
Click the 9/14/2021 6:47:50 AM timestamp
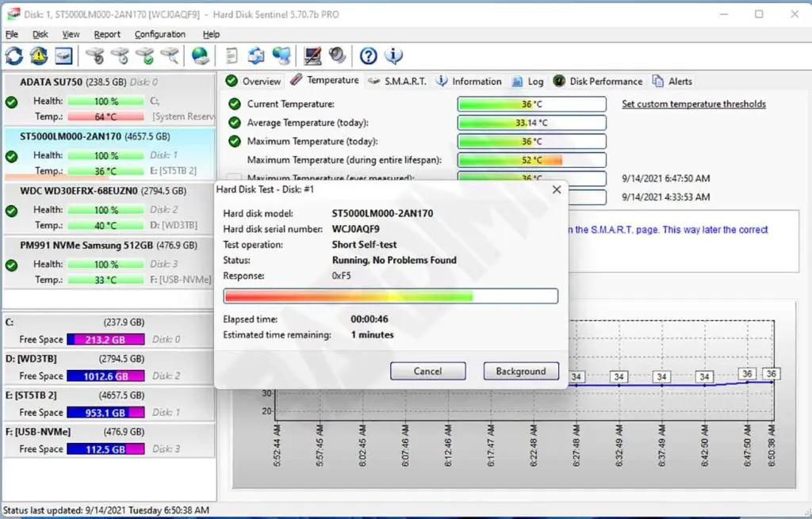(665, 178)
